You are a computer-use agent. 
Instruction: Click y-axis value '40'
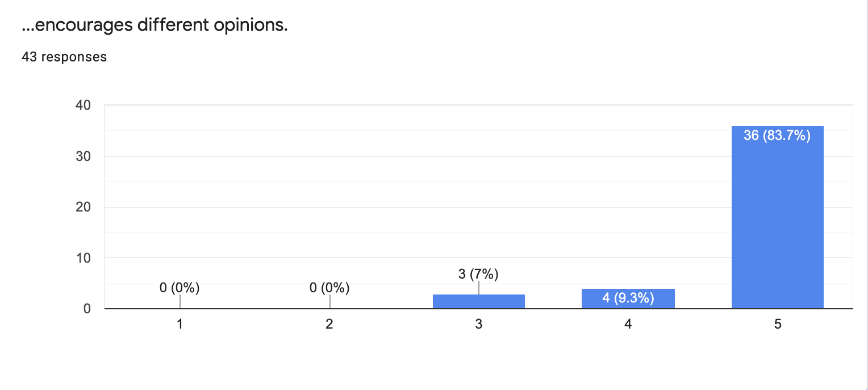coord(83,106)
